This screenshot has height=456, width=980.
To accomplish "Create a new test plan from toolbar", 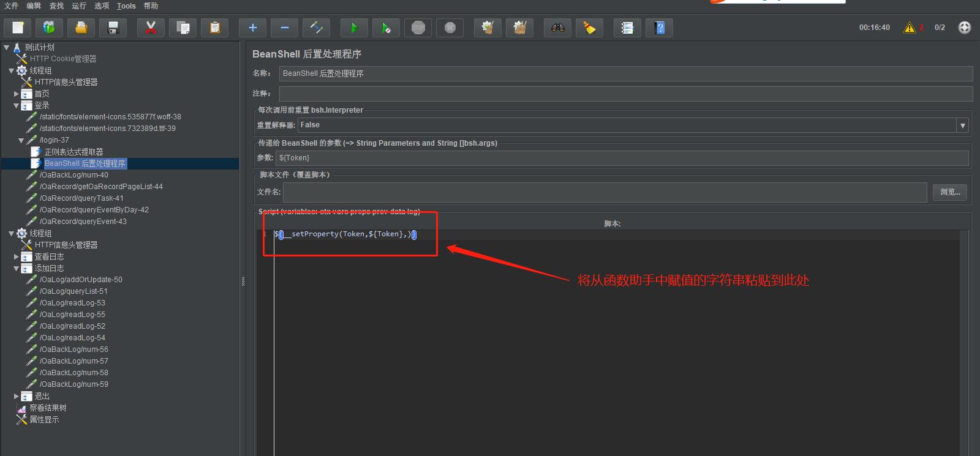I will (x=18, y=28).
